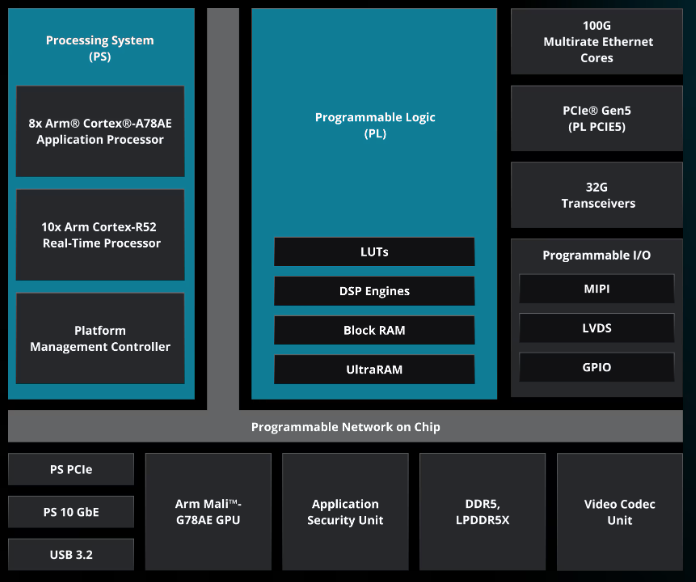Select the Application Security Unit block
Image resolution: width=696 pixels, height=582 pixels.
pyautogui.click(x=345, y=511)
